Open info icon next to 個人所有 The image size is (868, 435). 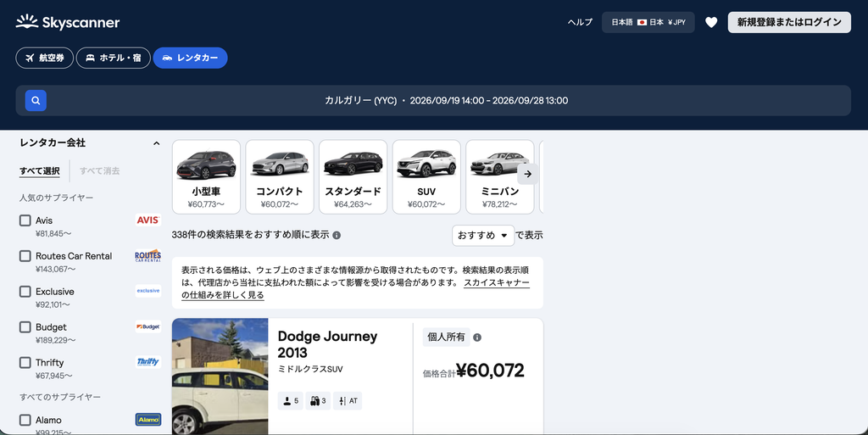click(x=477, y=337)
